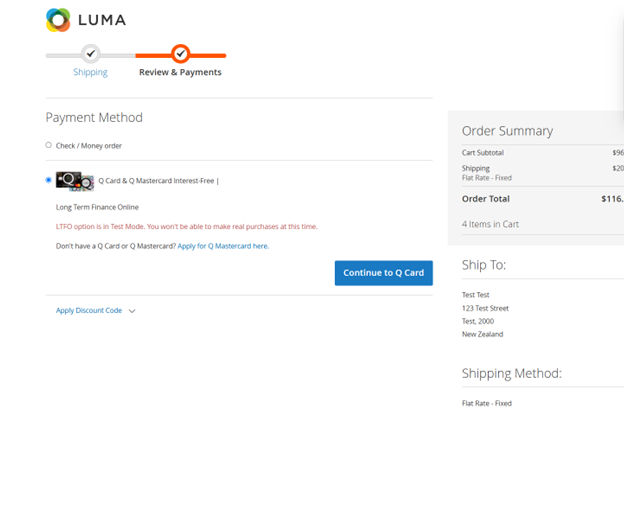Click the Ship To heading
The width and height of the screenshot is (624, 524).
pyautogui.click(x=484, y=265)
